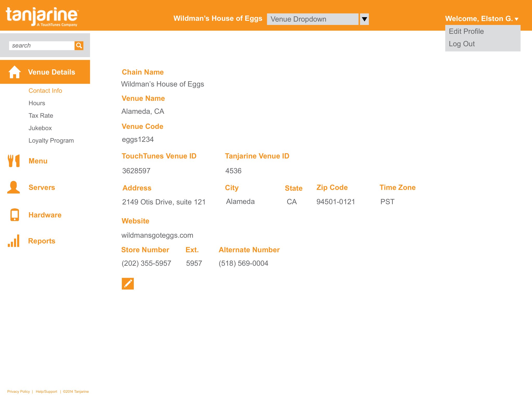Image resolution: width=532 pixels, height=399 pixels.
Task: Click the Tanjarine logo
Action: coord(42,17)
